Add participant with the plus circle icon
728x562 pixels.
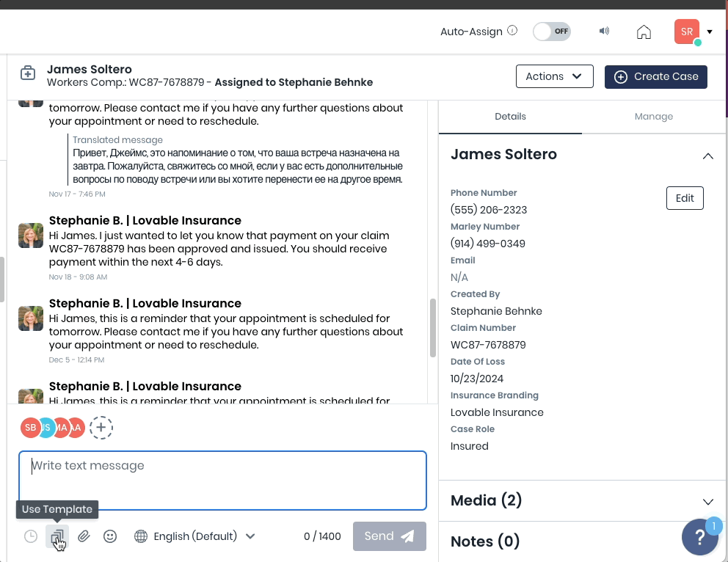click(101, 428)
